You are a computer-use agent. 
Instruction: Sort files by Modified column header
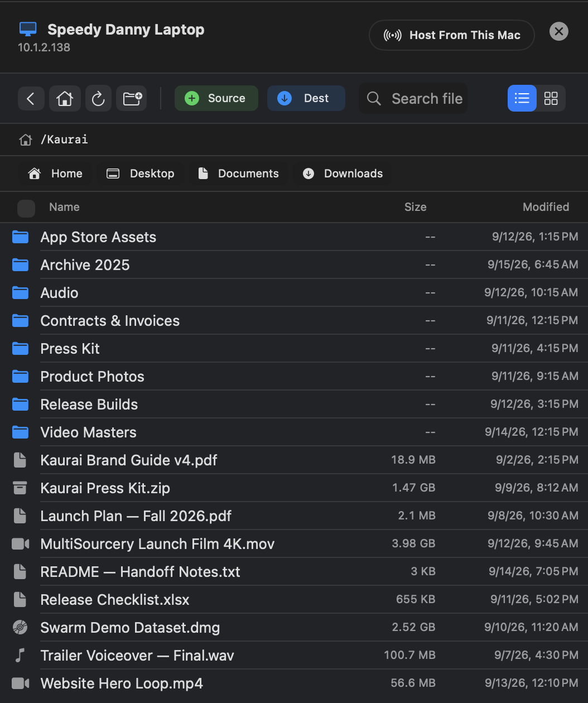pos(546,207)
